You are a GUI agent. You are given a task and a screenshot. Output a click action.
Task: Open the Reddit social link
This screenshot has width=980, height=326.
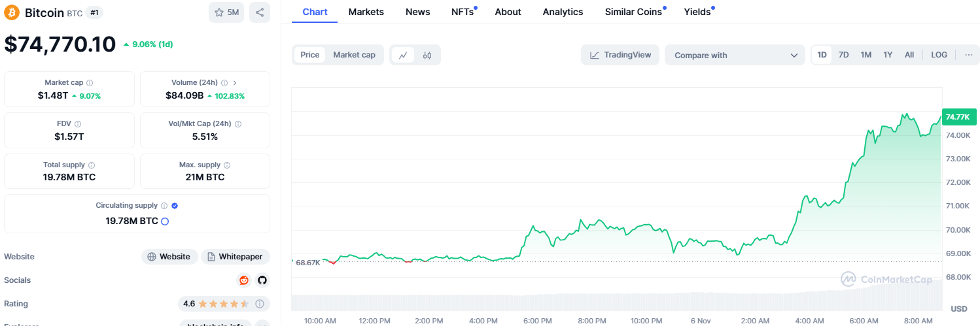click(244, 280)
